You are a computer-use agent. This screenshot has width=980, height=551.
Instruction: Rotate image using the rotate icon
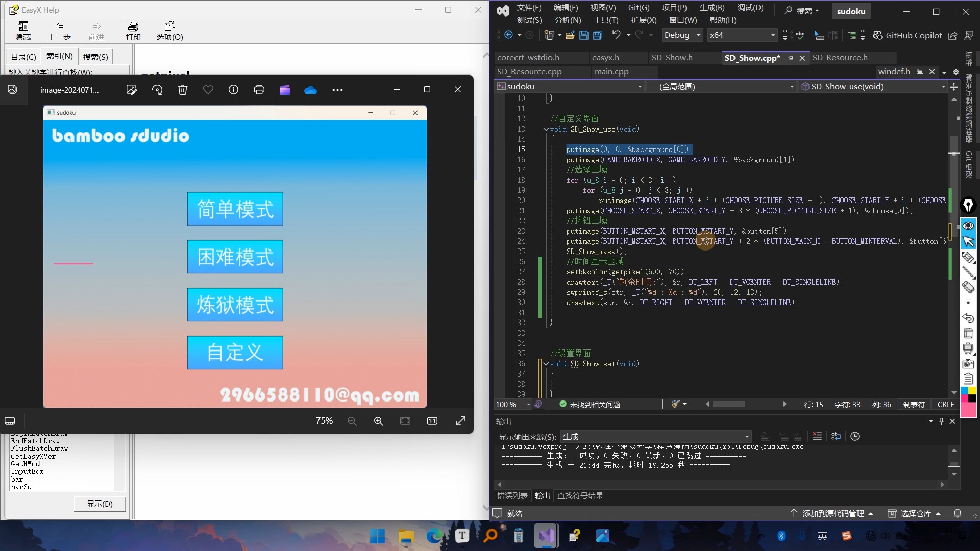click(x=157, y=90)
